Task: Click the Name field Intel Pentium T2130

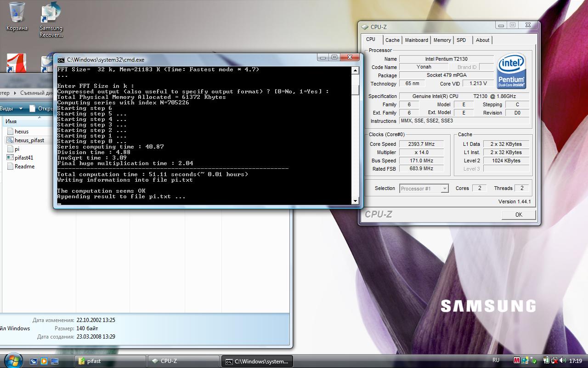Action: 447,59
